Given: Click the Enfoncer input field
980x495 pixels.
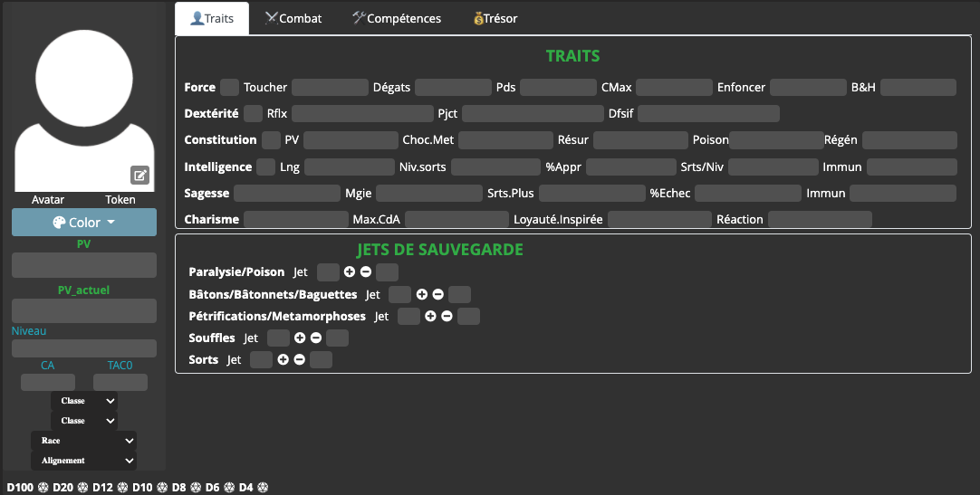Looking at the screenshot, I should pos(808,88).
